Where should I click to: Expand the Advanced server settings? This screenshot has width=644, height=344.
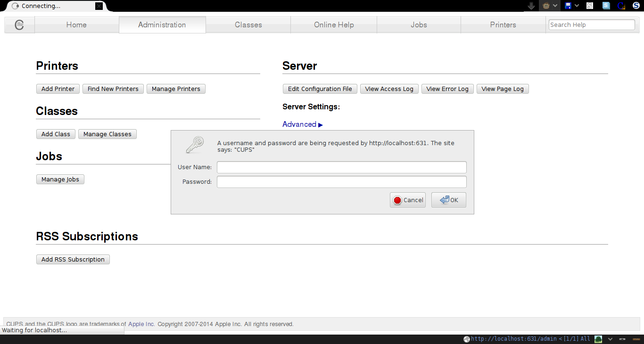coord(302,124)
